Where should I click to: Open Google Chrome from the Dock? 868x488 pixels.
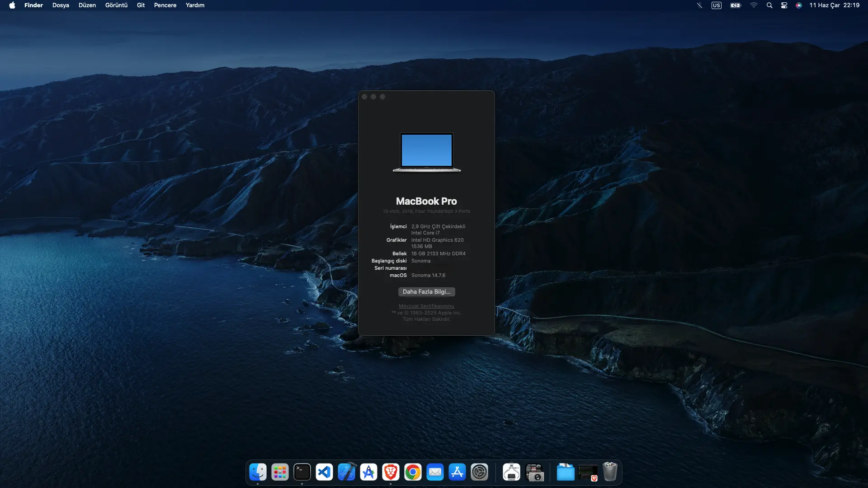pos(413,472)
